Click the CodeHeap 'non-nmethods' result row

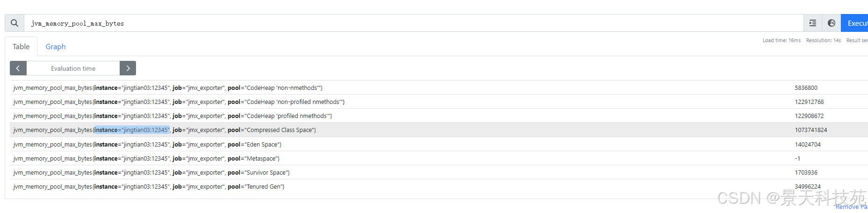168,88
